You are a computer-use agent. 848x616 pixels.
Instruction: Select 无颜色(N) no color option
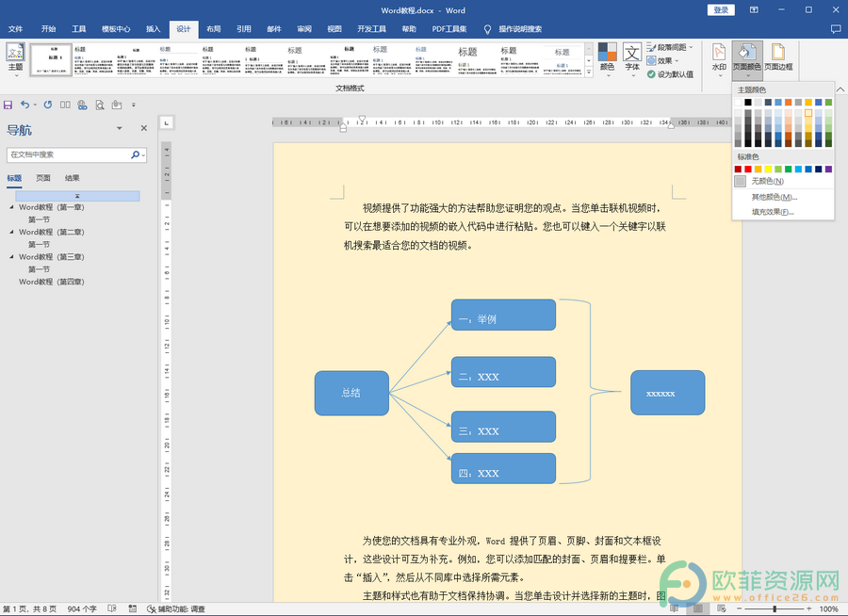click(782, 181)
